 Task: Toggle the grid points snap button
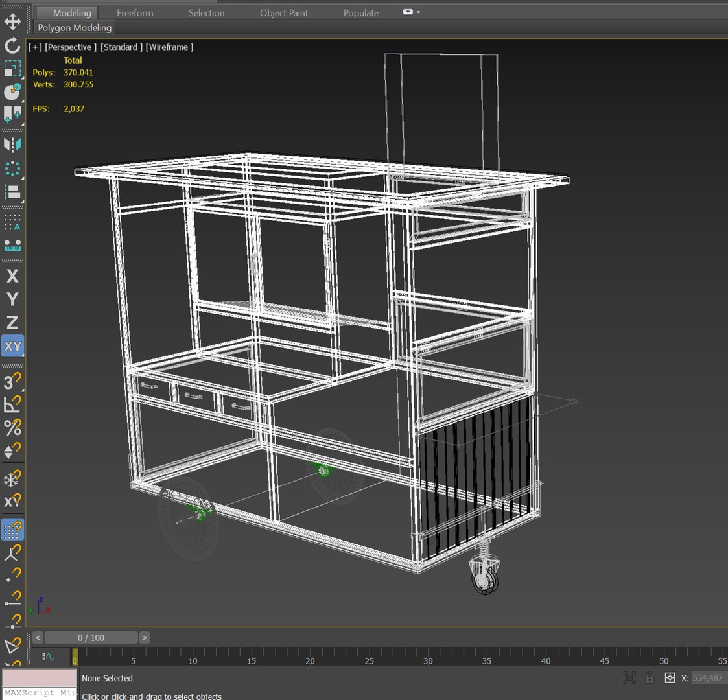(12, 530)
